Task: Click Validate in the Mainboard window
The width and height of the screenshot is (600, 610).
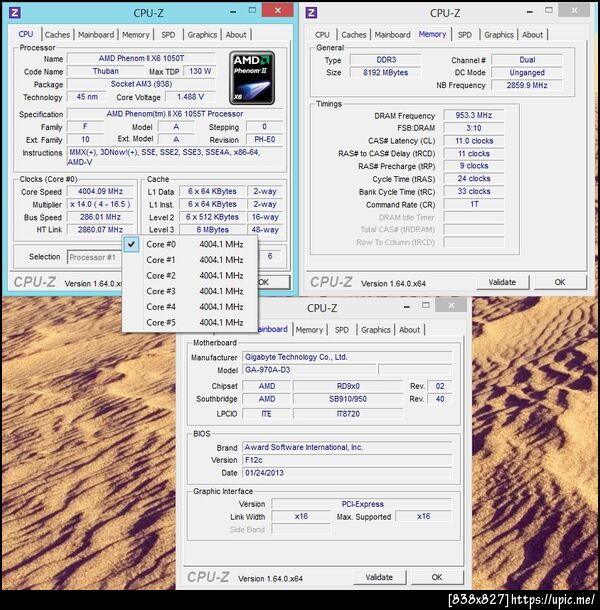Action: (x=379, y=577)
